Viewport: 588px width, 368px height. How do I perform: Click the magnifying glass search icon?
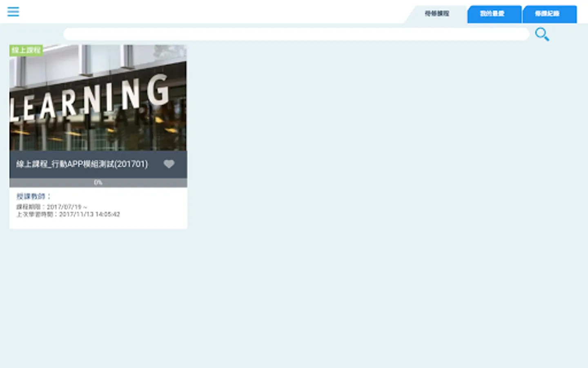pyautogui.click(x=542, y=34)
